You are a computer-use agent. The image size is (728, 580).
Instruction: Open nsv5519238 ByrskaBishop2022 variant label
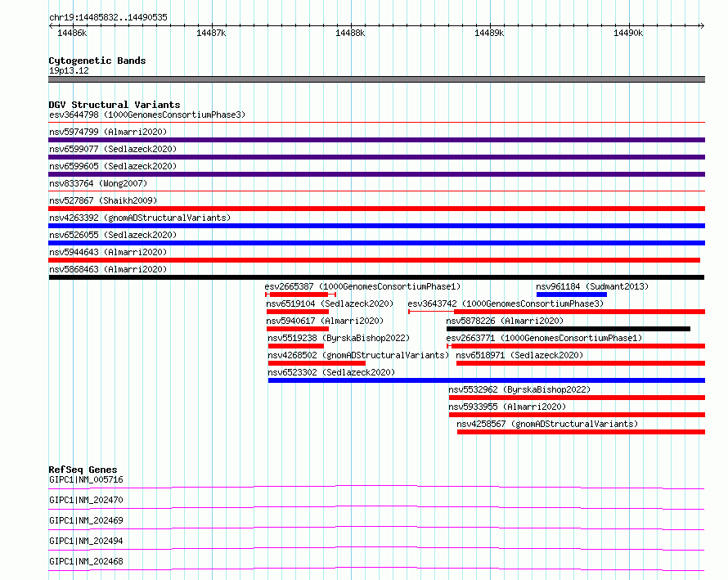339,338
